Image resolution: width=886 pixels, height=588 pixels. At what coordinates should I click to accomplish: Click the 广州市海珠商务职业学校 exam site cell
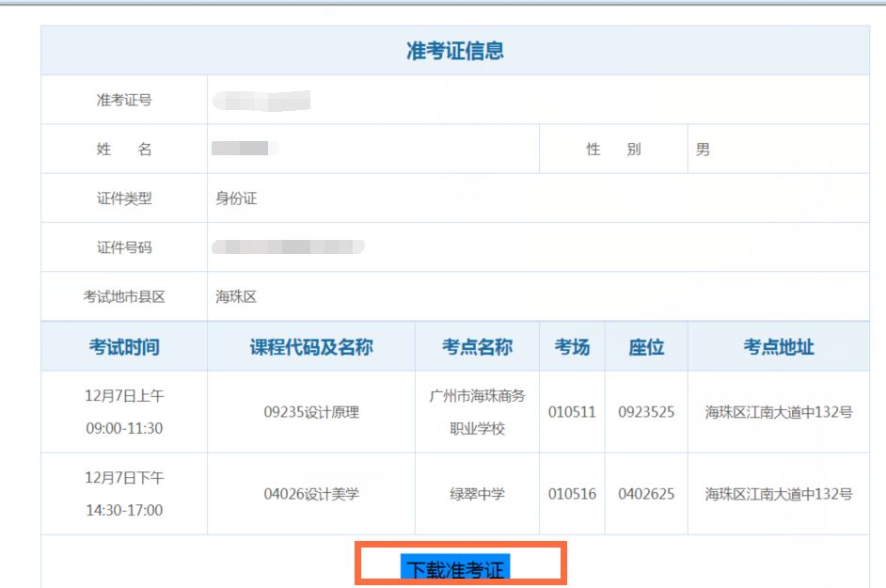coord(478,412)
